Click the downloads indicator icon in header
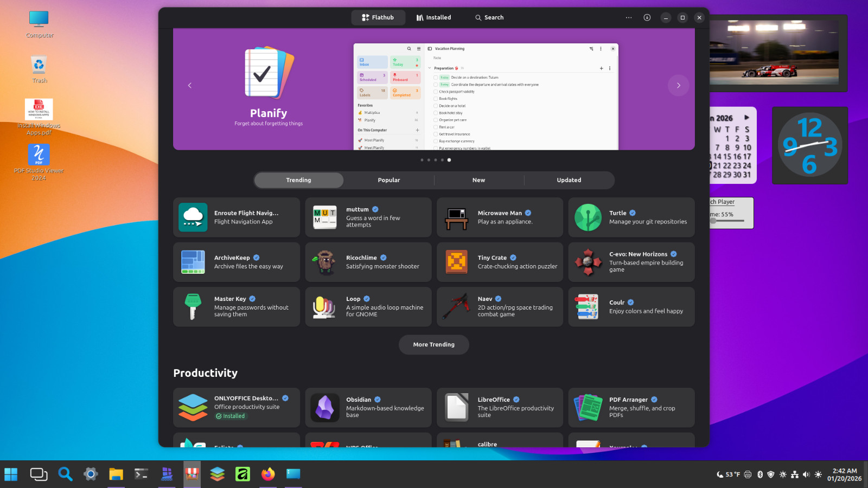868x488 pixels. pyautogui.click(x=647, y=17)
